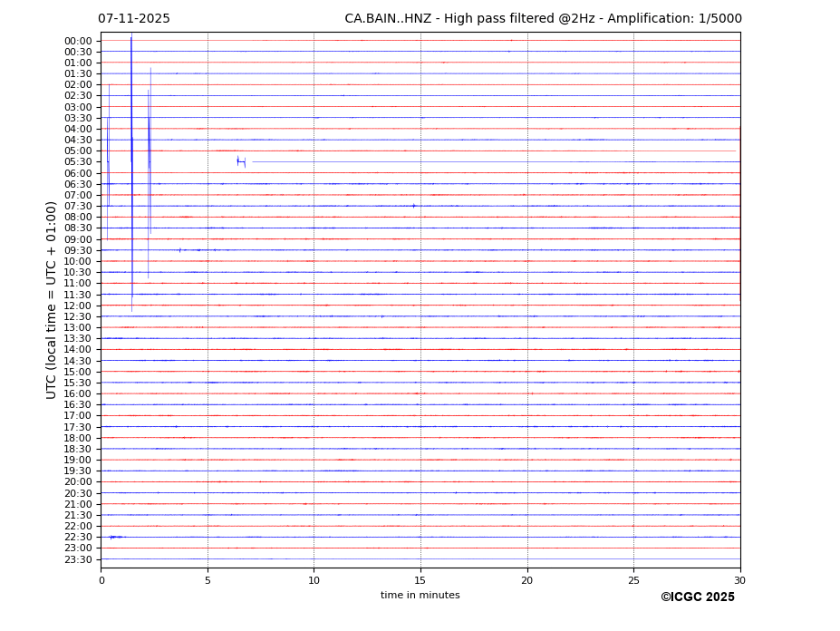Image resolution: width=840 pixels, height=631 pixels.
Task: Click the blue blip on the 07:30 trace
Action: pos(414,206)
